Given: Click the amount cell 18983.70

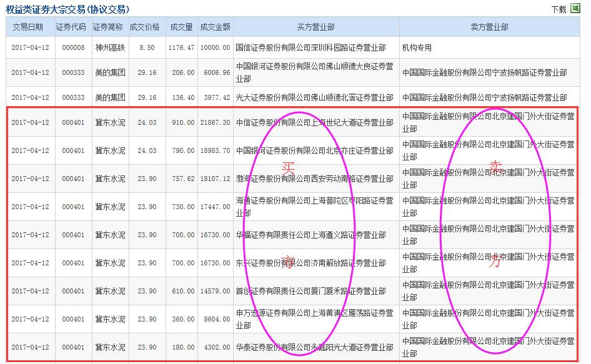Looking at the screenshot, I should pos(215,150).
